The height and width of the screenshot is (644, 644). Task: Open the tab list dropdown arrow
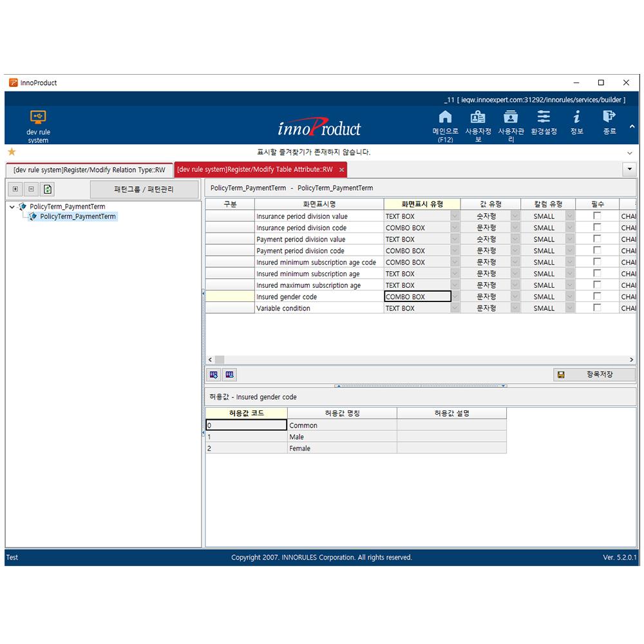(x=629, y=168)
